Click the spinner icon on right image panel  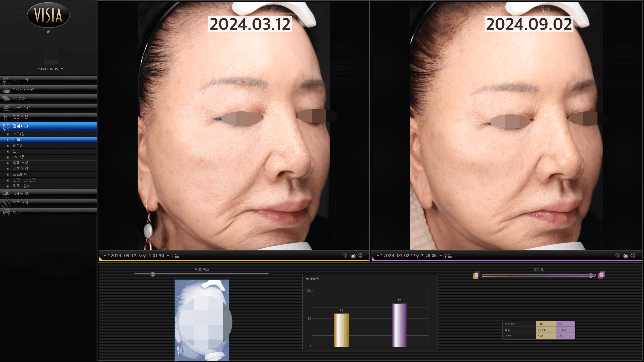pyautogui.click(x=633, y=255)
